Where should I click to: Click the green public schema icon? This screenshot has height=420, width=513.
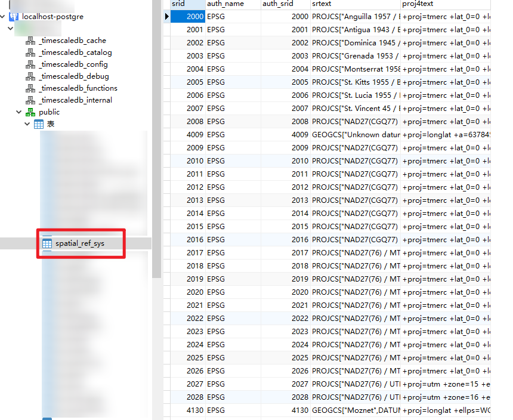tap(30, 112)
